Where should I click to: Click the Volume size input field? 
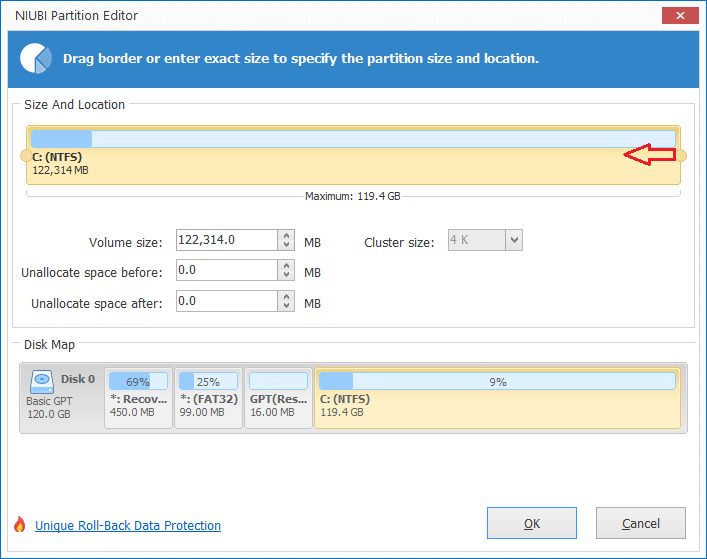click(x=227, y=240)
